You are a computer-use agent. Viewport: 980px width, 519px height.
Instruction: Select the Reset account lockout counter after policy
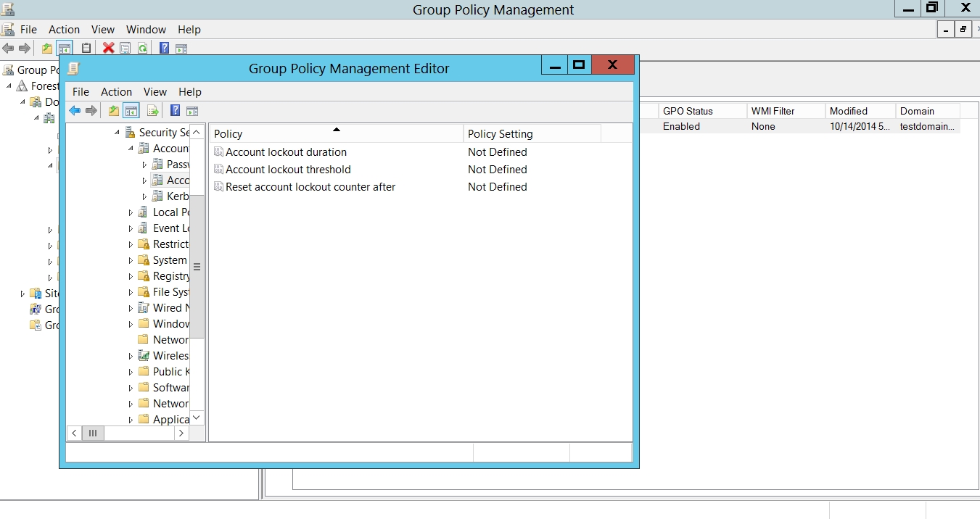(x=310, y=187)
